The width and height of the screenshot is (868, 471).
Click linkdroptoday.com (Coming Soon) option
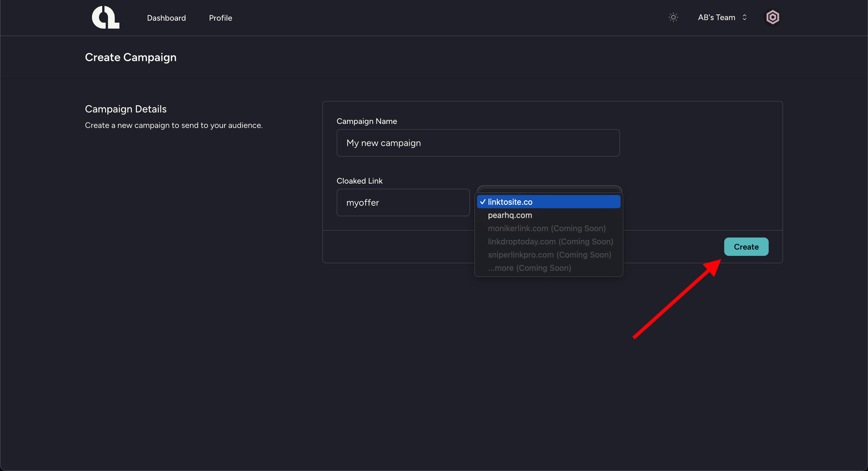pos(550,242)
